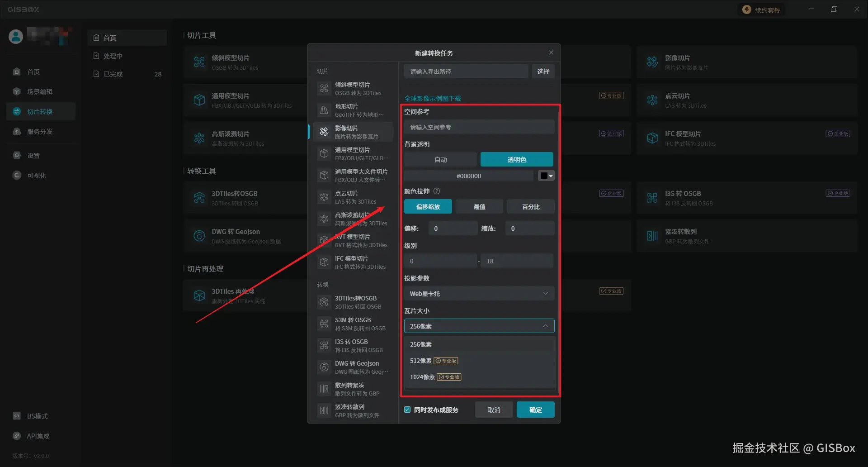
Task: Select 偏移缩放 color stretch mode
Action: 428,207
